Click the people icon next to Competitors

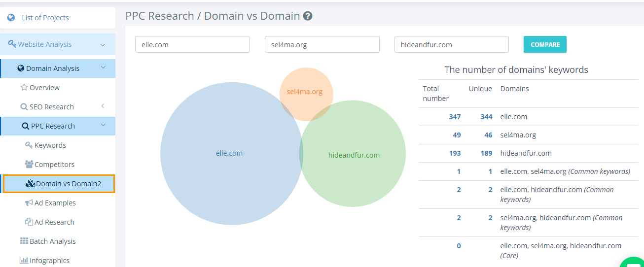[x=29, y=164]
